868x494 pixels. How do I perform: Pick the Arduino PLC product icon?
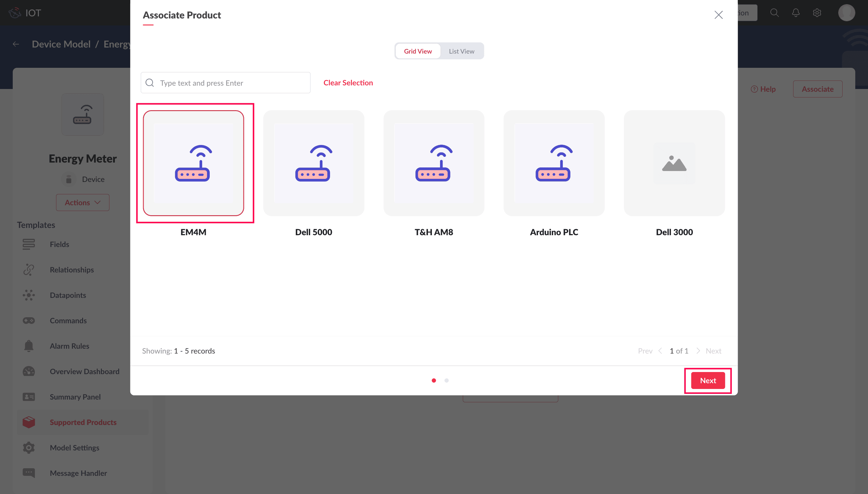point(553,163)
